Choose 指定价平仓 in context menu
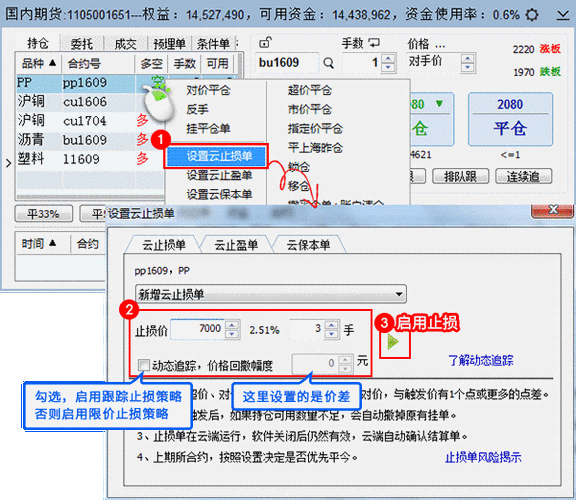Viewport: 576px width, 500px height. click(315, 129)
